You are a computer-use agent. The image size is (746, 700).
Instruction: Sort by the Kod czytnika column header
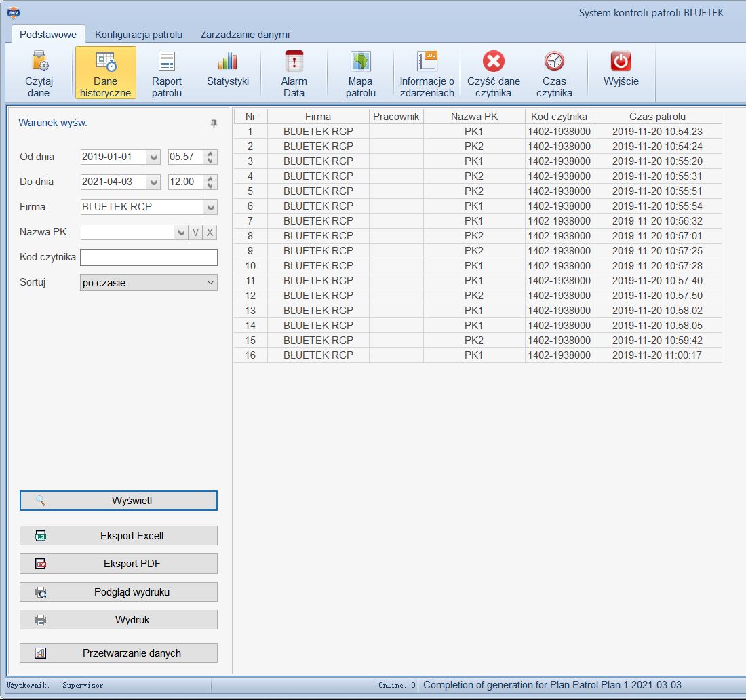tap(559, 117)
